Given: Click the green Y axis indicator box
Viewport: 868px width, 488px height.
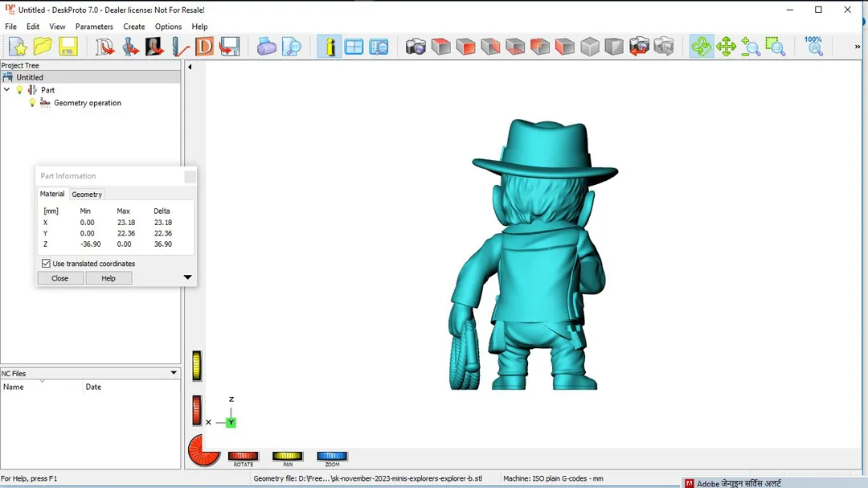Looking at the screenshot, I should [231, 423].
